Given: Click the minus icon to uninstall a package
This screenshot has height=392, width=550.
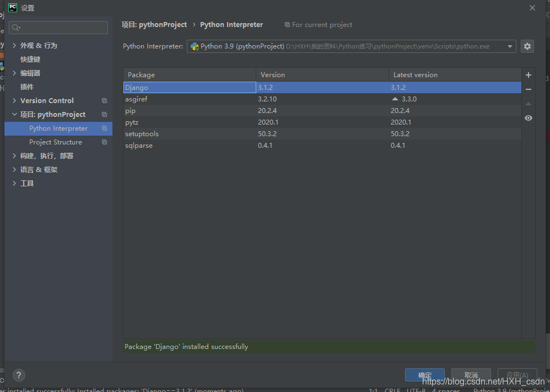Looking at the screenshot, I should pyautogui.click(x=529, y=89).
